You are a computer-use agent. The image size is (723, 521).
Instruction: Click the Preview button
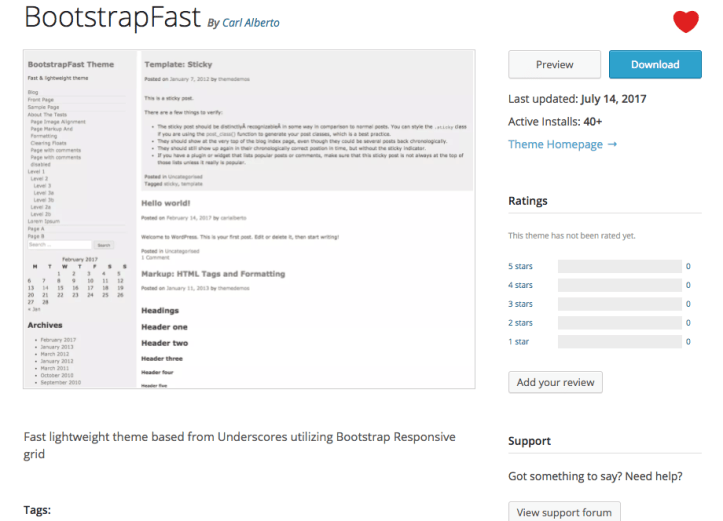click(x=554, y=64)
